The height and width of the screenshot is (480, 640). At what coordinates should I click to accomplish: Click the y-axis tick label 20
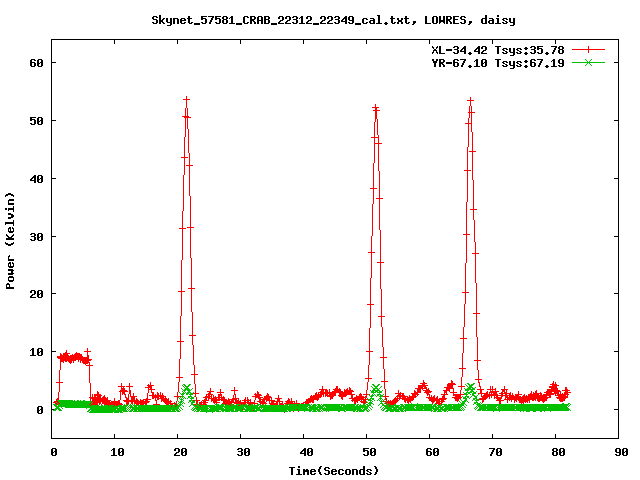point(37,294)
